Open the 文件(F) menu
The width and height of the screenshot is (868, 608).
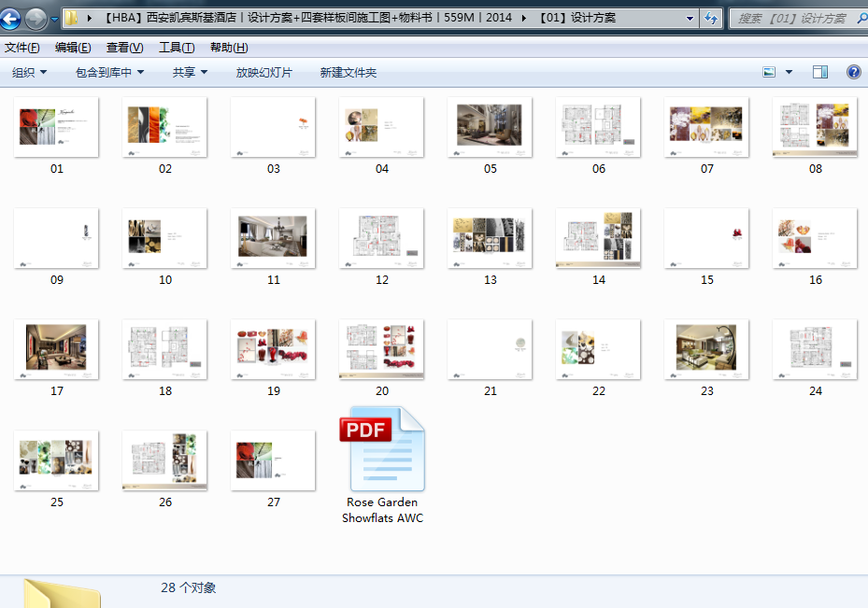tap(22, 48)
